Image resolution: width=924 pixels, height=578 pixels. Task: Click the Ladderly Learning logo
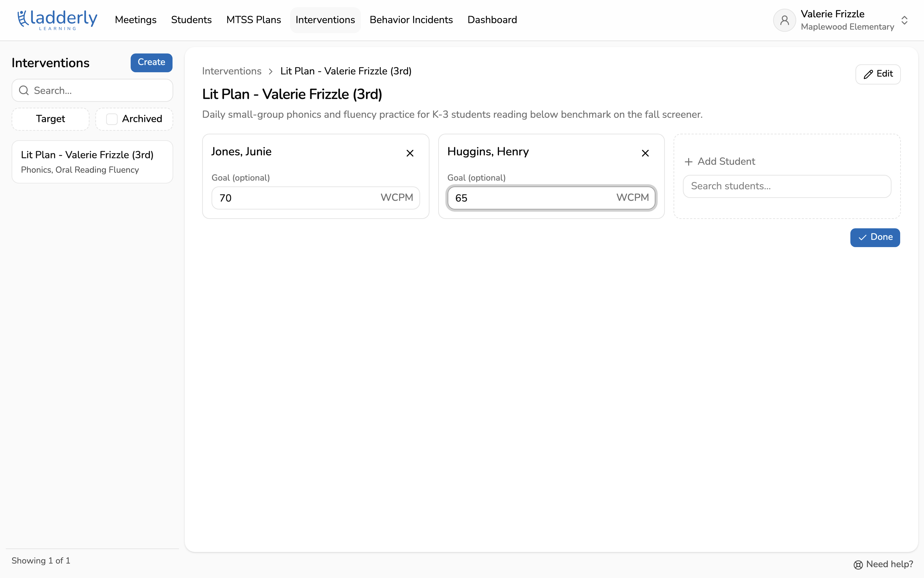tap(57, 20)
